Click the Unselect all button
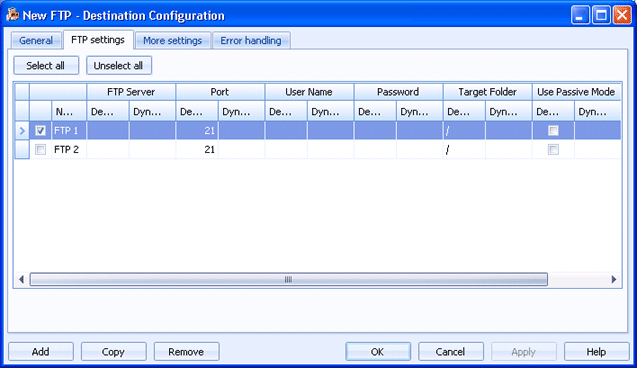This screenshot has height=368, width=637. point(119,65)
